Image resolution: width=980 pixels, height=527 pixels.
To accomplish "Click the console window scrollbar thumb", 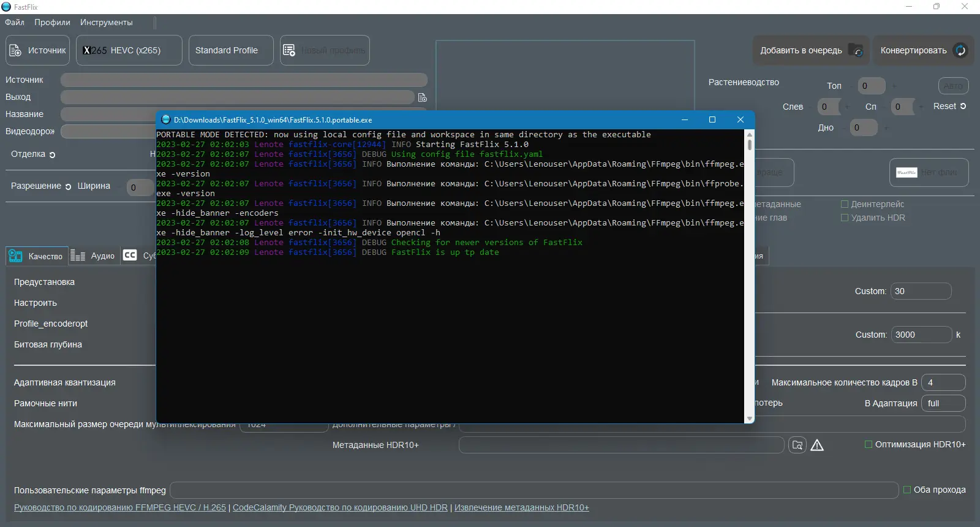I will [x=750, y=145].
